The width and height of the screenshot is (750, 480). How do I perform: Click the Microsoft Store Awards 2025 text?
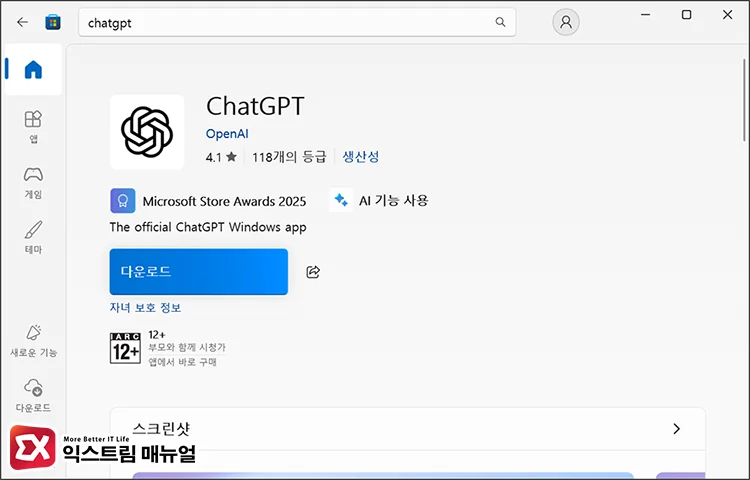click(x=224, y=201)
